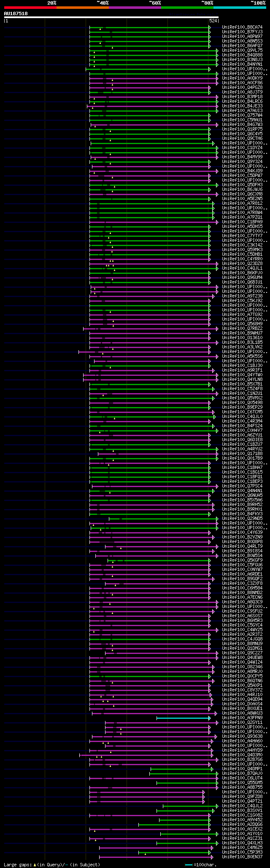Viewport: 270px width, 868px height.
Task: Open hit UniRef100_B8CA74
Action: click(242, 27)
